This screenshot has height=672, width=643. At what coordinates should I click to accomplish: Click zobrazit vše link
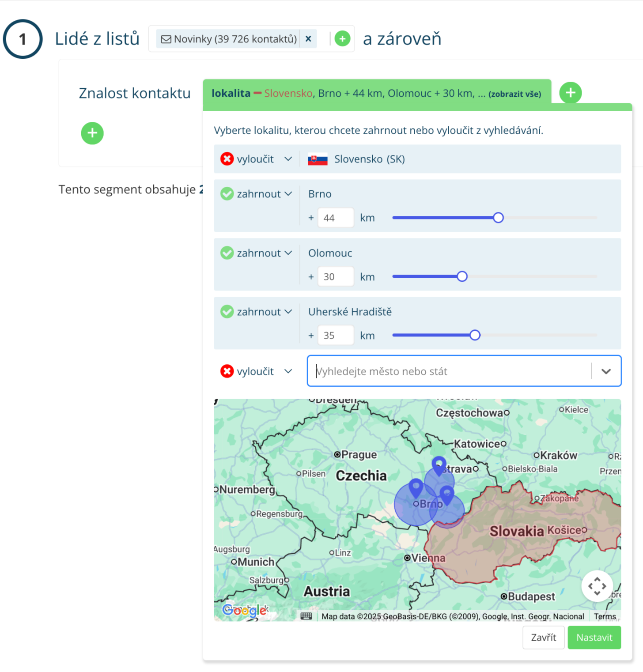[x=514, y=94]
